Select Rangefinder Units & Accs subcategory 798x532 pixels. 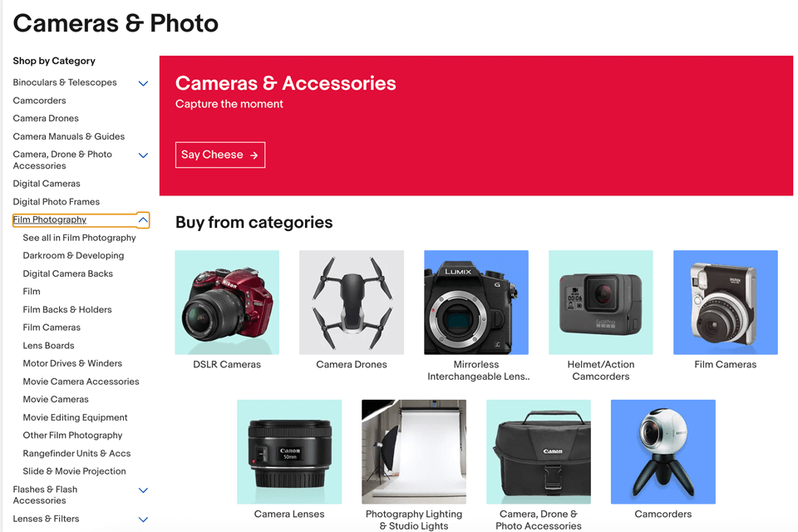tap(76, 453)
